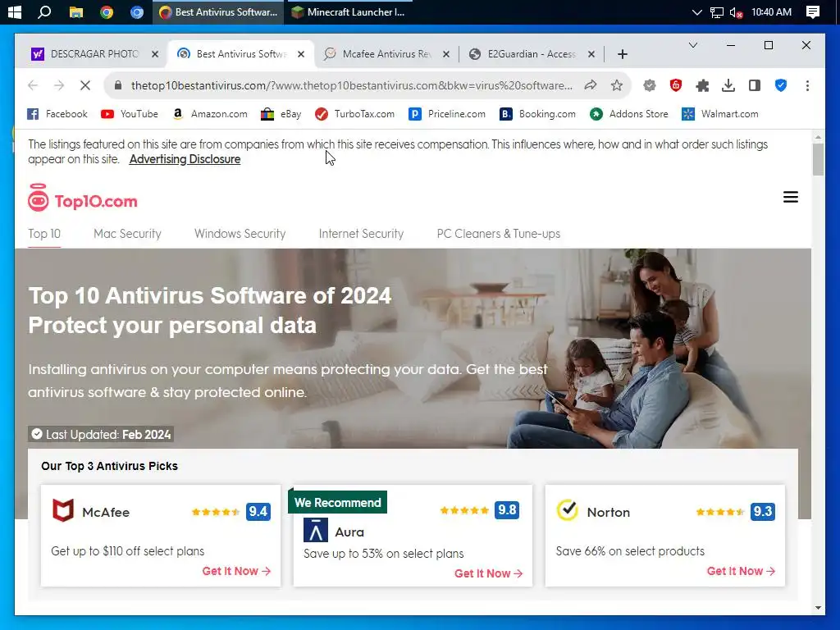
Task: Click the Top10.com logo
Action: pyautogui.click(x=83, y=198)
